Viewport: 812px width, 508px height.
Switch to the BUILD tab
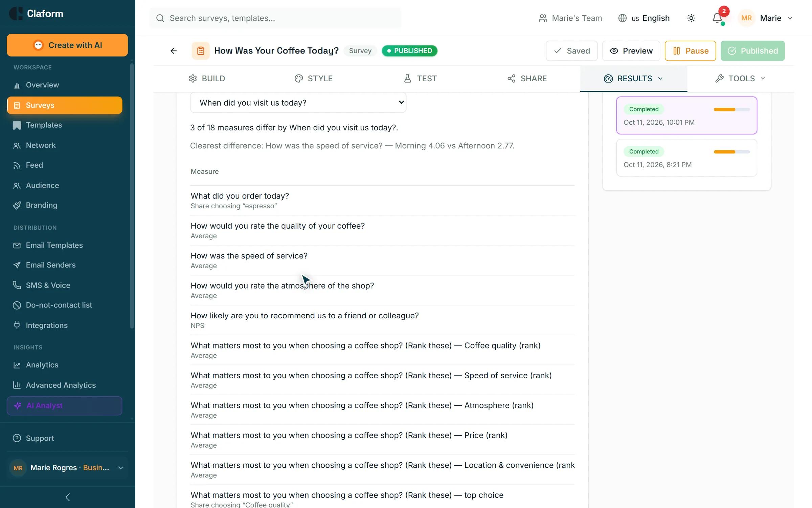(x=207, y=79)
